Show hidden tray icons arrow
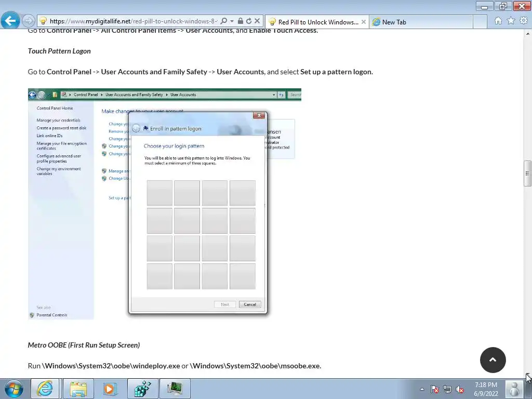Viewport: 532px width, 399px height. point(422,389)
